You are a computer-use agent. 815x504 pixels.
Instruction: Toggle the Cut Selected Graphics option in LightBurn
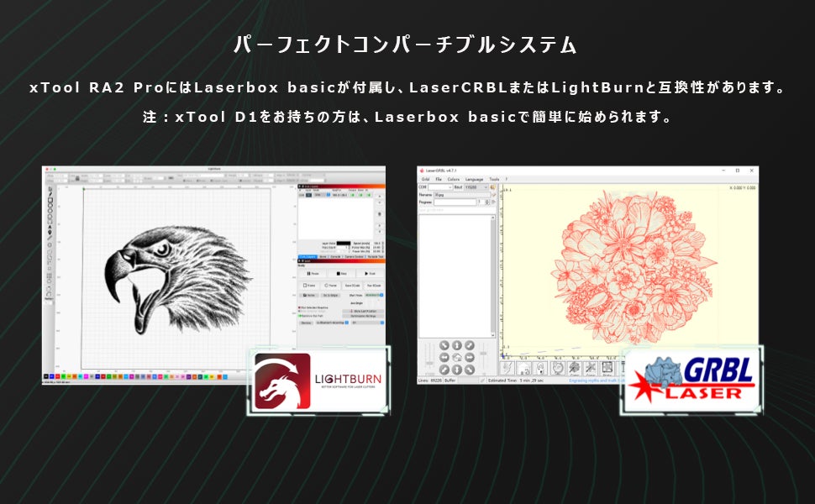(x=301, y=308)
